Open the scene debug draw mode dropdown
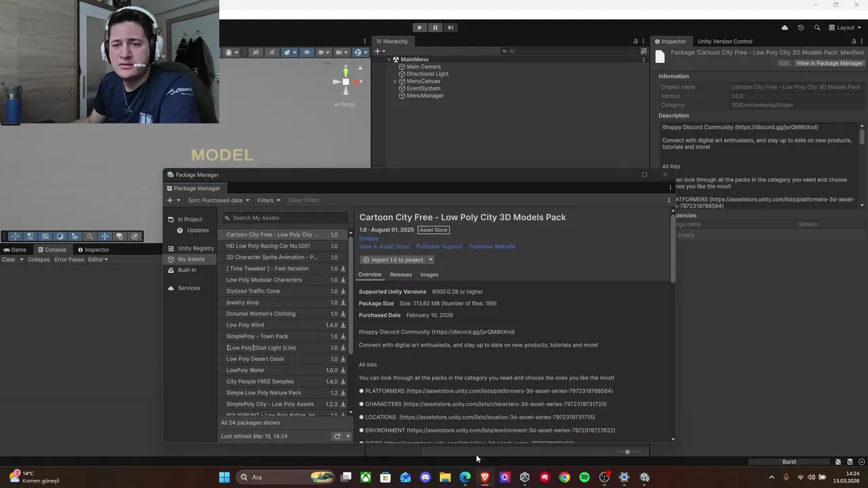The image size is (868, 488). point(231,52)
